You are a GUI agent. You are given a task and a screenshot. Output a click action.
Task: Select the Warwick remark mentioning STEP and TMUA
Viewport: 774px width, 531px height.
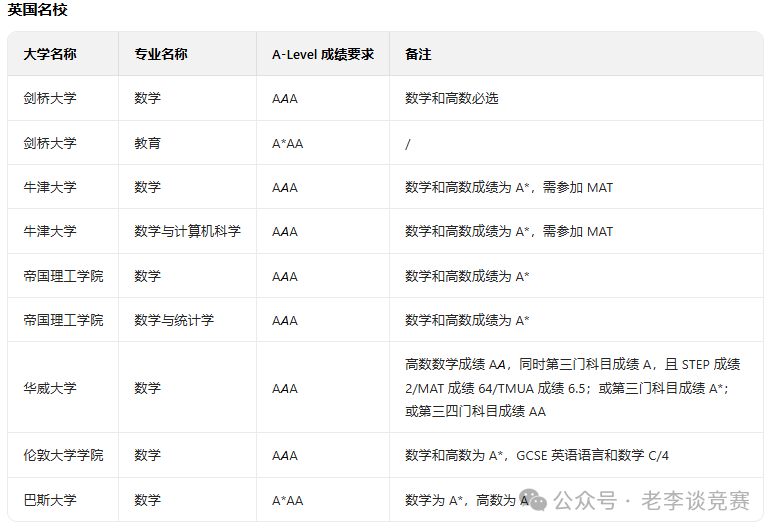(x=572, y=388)
